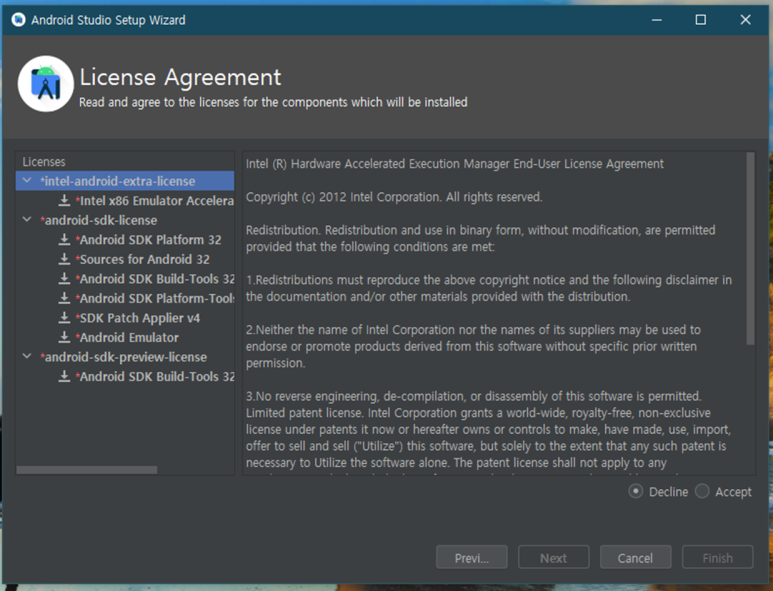Close the Android Studio Setup Wizard
773x591 pixels.
pos(745,20)
